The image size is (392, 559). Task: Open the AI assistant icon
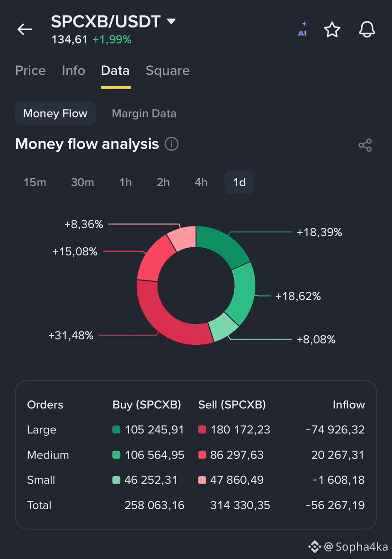(303, 29)
